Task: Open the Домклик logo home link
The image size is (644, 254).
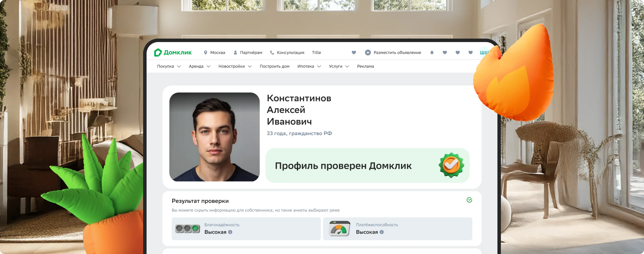Action: [x=173, y=52]
